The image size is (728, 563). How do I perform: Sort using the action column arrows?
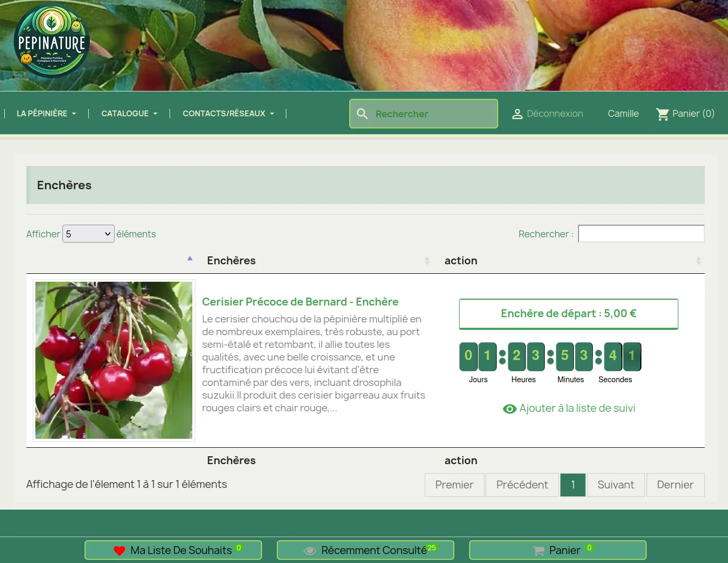point(698,261)
